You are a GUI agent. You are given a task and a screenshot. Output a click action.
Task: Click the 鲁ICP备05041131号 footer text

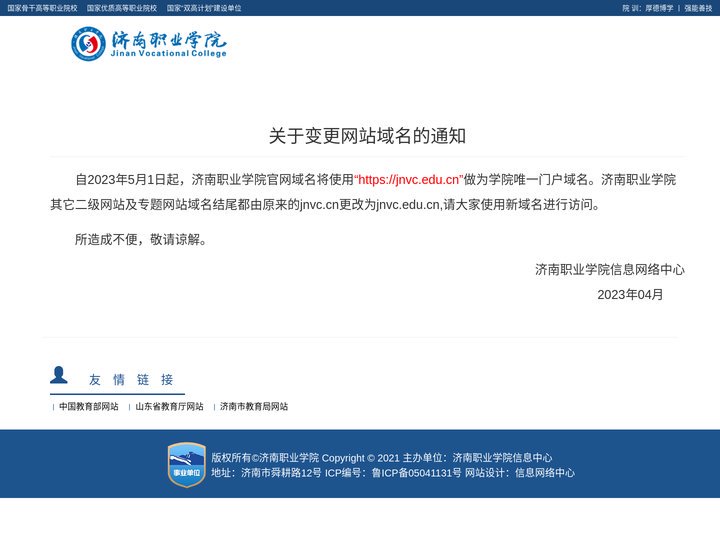pyautogui.click(x=416, y=473)
